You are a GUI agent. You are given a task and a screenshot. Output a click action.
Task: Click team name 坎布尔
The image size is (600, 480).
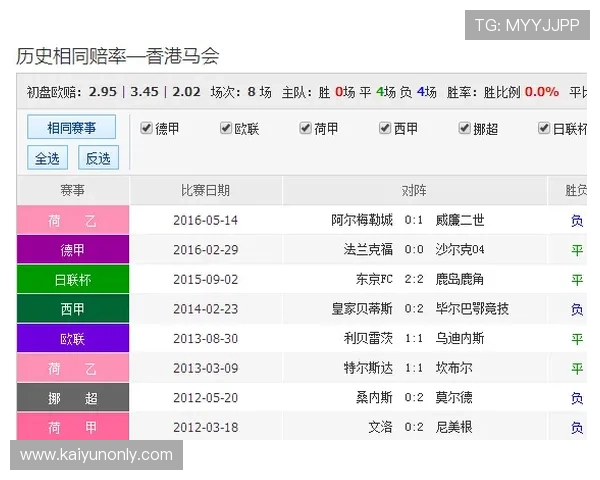454,368
